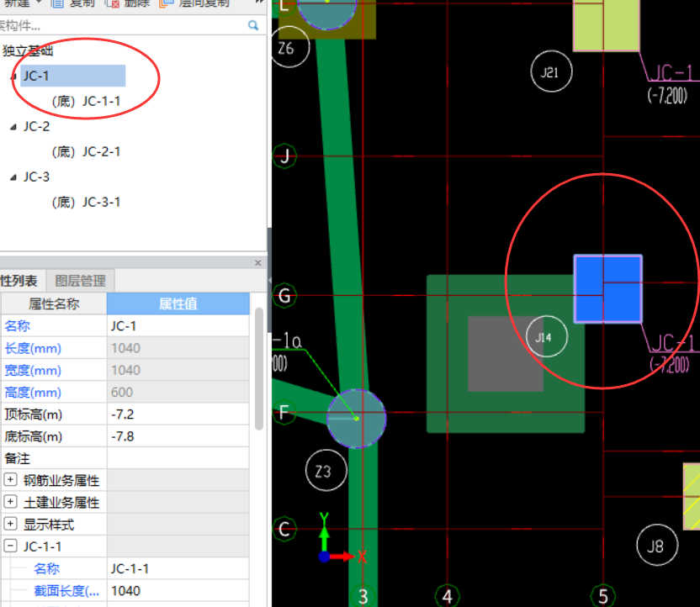Viewport: 700px width, 607px height.
Task: Click the axis G grid bubble
Action: pos(285,295)
